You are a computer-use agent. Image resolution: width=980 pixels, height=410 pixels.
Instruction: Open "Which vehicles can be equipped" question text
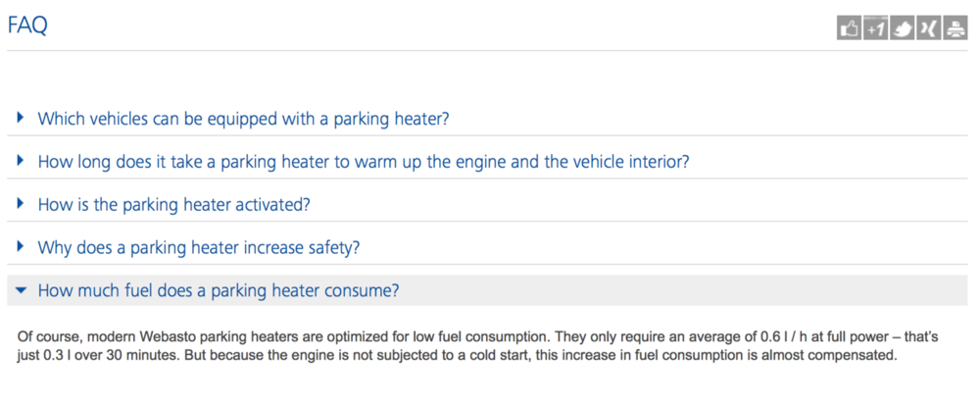coord(243,119)
